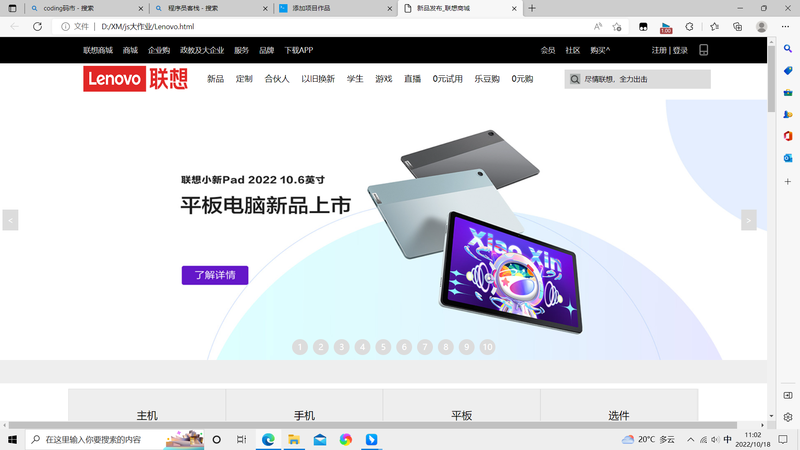
Task: Click the vertical page scrollbar
Action: coord(771,79)
